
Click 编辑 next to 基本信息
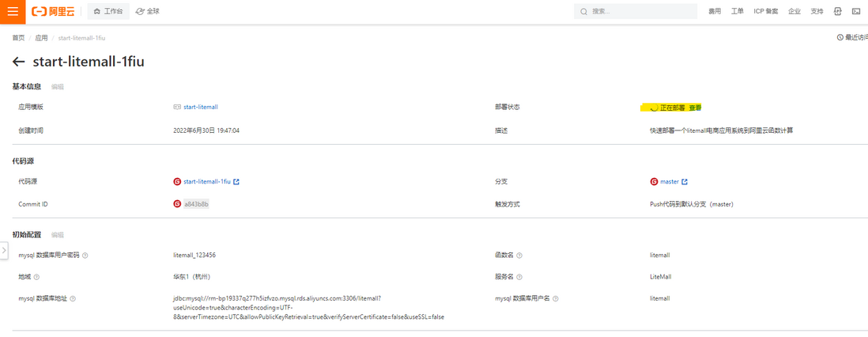pos(58,86)
